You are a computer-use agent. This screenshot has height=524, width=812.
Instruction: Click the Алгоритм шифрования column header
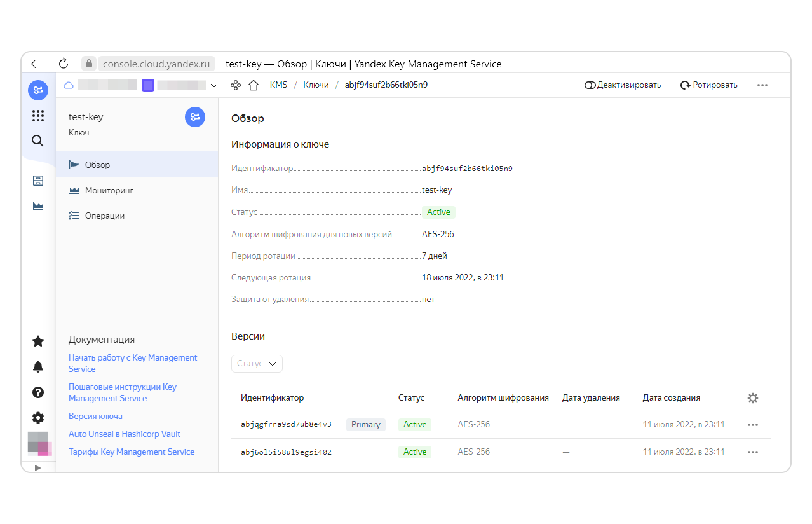(x=503, y=398)
